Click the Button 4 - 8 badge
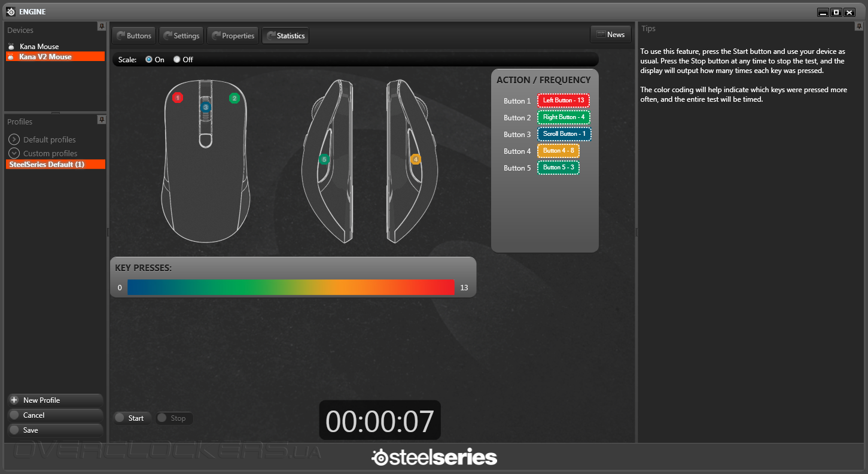Screen dimensions: 868x474 558,151
